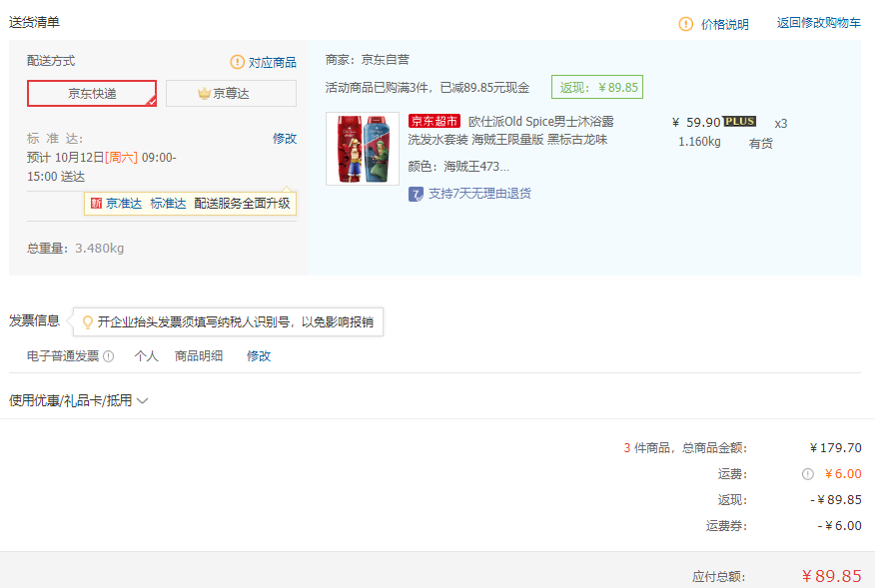Click the 对应商品 info icon
Image resolution: width=875 pixels, height=588 pixels.
pos(237,62)
